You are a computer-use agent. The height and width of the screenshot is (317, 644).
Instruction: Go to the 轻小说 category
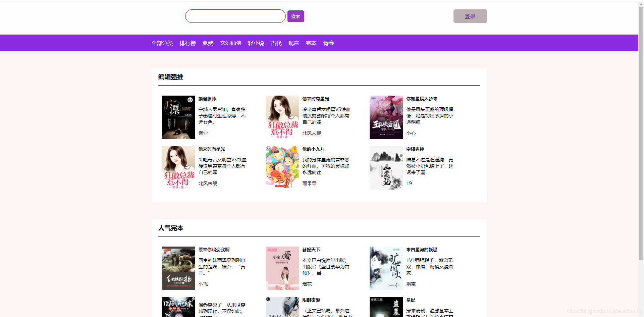(x=256, y=43)
